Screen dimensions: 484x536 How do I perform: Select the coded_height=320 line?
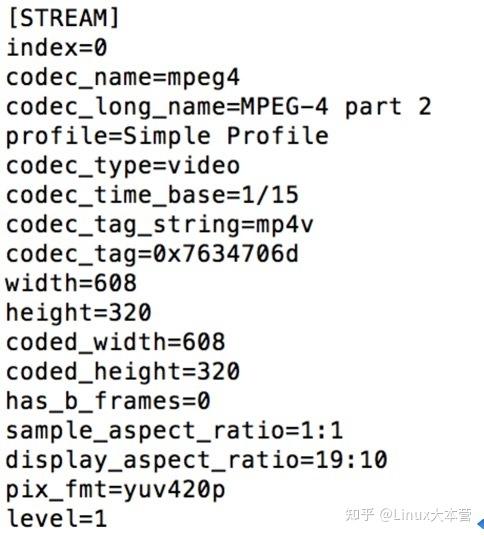123,373
